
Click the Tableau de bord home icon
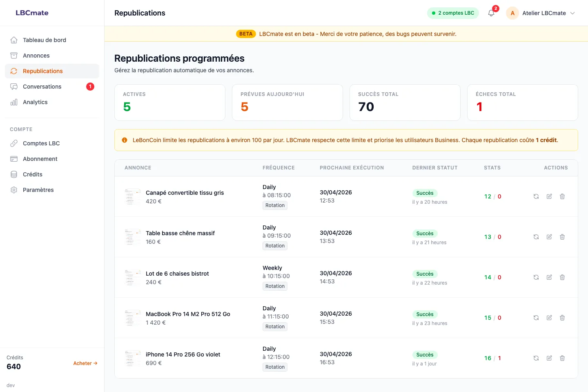(14, 40)
